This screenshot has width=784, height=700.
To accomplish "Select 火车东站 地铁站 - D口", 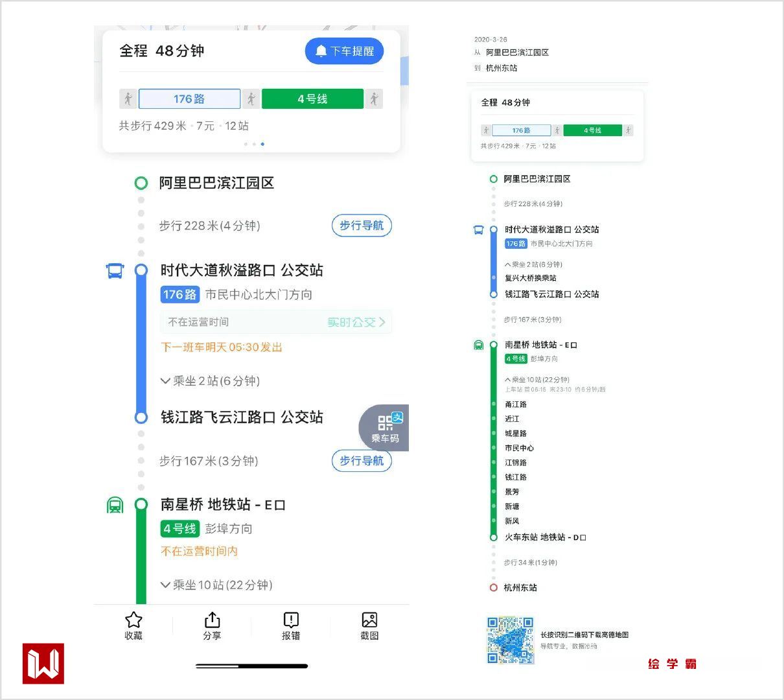I will (546, 537).
